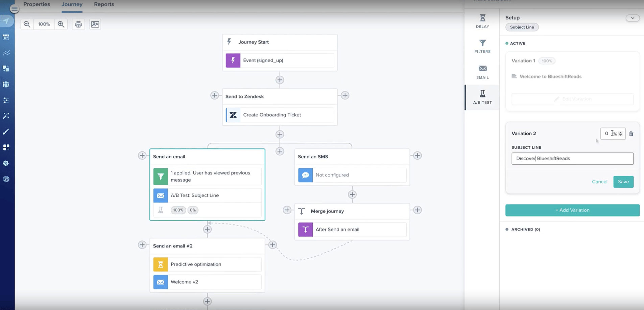Select the A/B Test: Subject Line row
Screen dimensions: 644x310
tap(208, 195)
